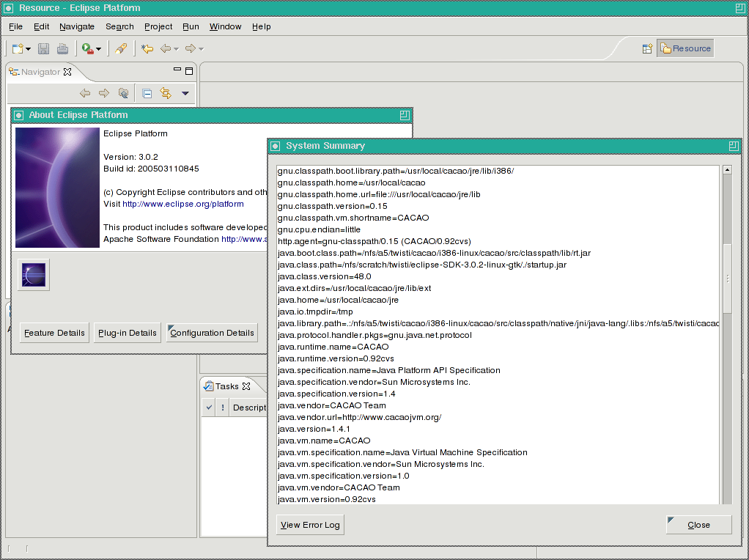Open the Run menu
This screenshot has width=749, height=560.
(191, 27)
